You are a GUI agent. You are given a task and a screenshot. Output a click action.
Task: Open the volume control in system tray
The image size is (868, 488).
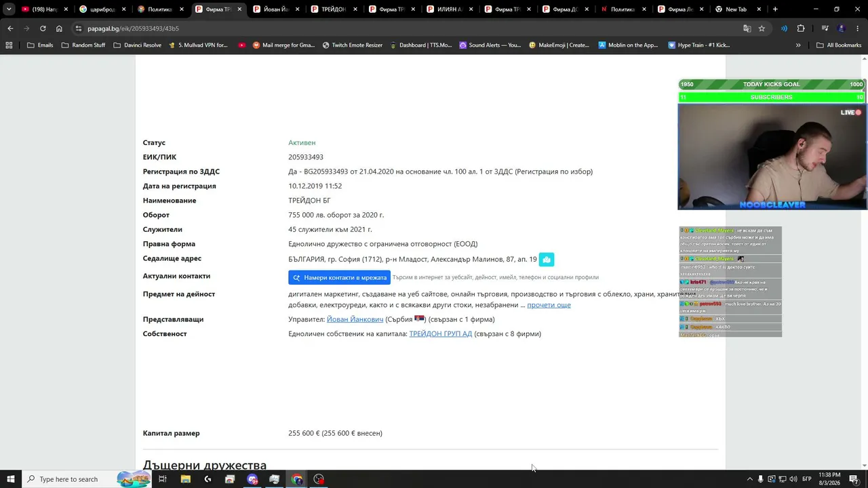coord(793,479)
